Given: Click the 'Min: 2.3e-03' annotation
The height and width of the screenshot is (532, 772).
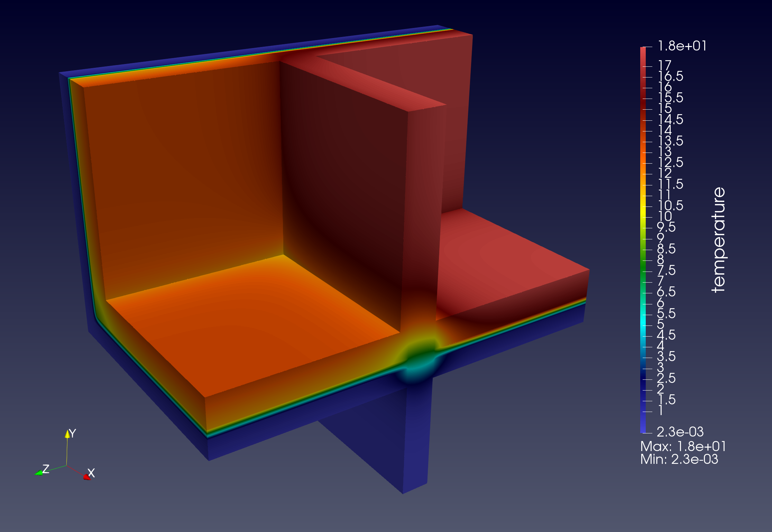Looking at the screenshot, I should pos(679,459).
